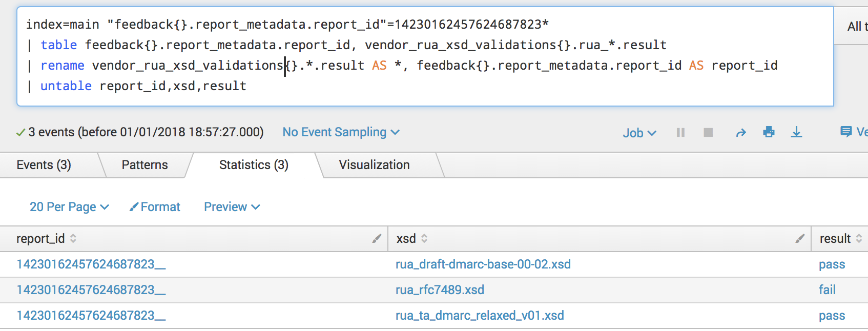Select Statistics (3) tab
Image resolution: width=868 pixels, height=331 pixels.
click(254, 165)
